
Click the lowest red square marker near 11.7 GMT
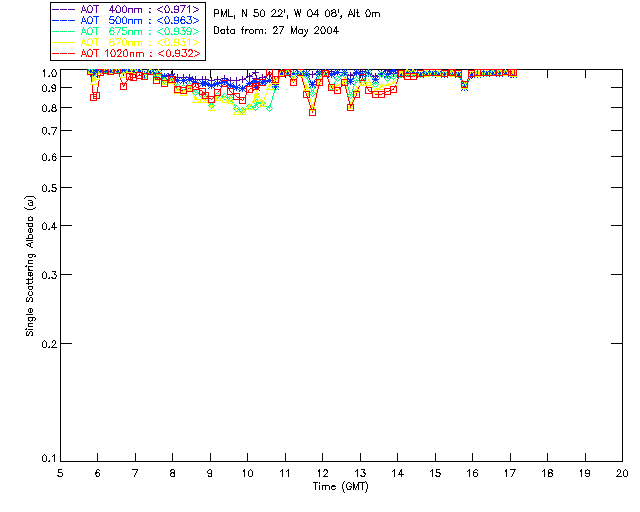point(313,112)
